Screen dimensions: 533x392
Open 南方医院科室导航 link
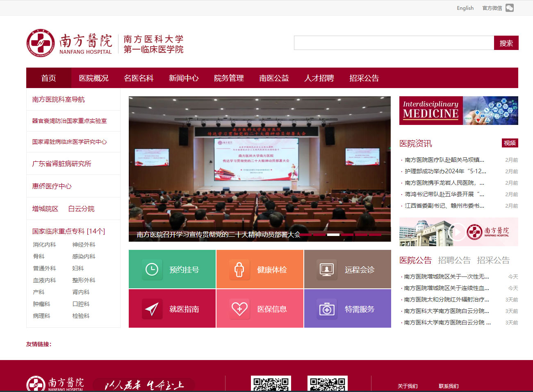click(59, 100)
